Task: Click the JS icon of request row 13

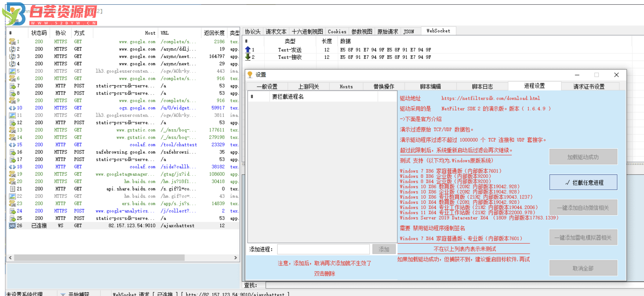Action: pos(12,130)
